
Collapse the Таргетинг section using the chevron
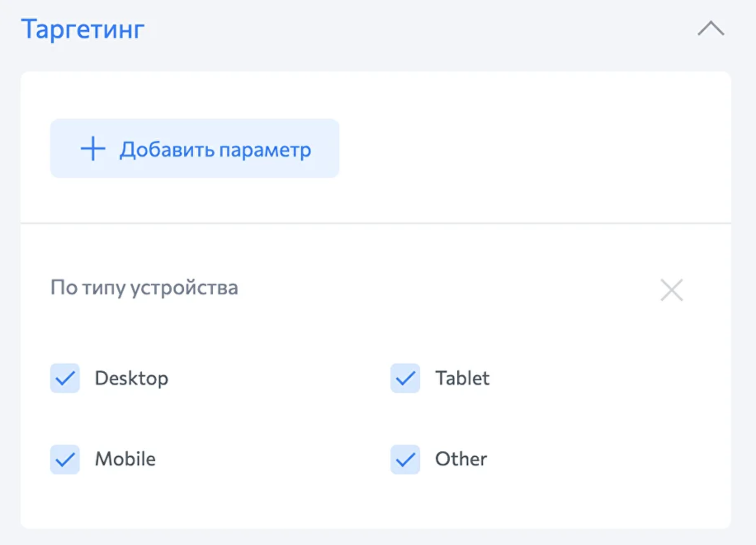click(x=711, y=28)
